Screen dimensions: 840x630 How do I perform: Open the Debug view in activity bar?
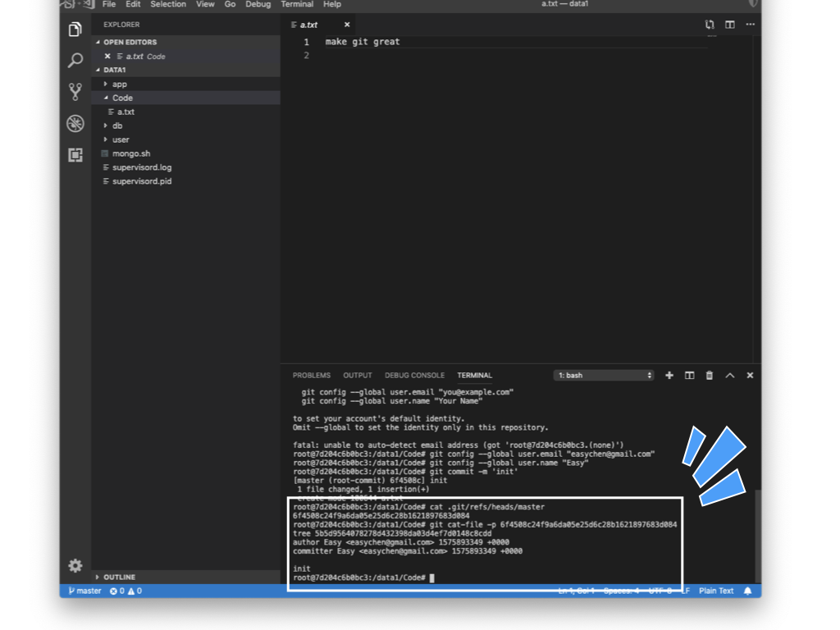tap(75, 124)
